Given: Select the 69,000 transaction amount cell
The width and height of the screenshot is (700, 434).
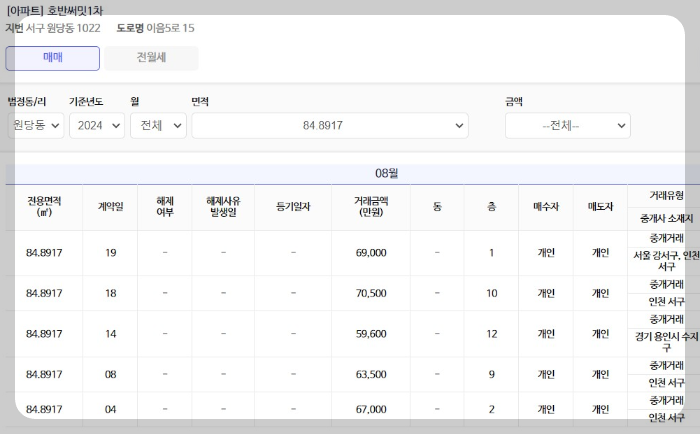Looking at the screenshot, I should pyautogui.click(x=371, y=253).
